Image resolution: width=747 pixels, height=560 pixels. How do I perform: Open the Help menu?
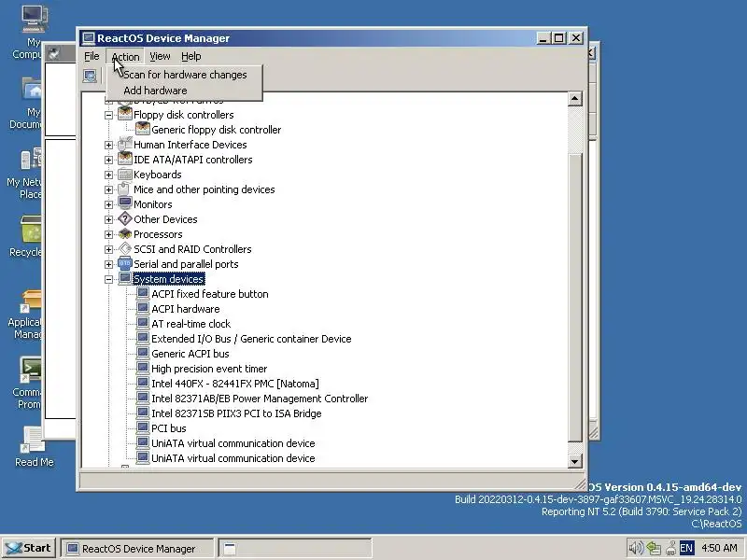191,56
